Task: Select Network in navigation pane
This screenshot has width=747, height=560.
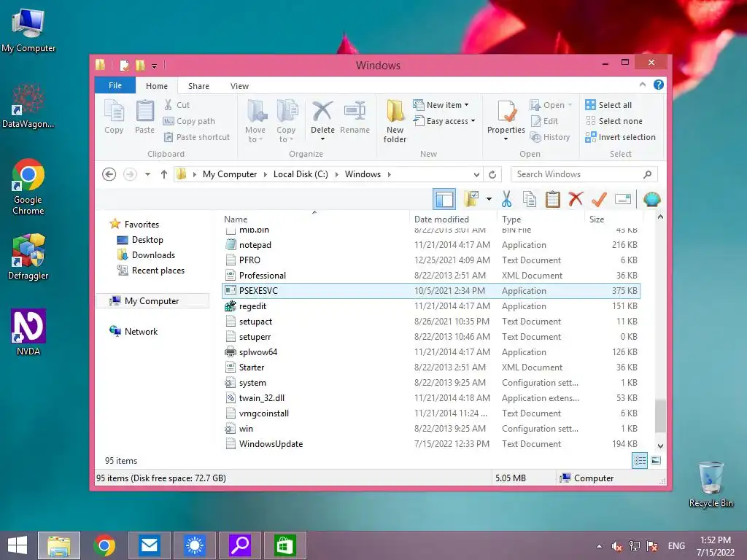Action: click(x=141, y=332)
